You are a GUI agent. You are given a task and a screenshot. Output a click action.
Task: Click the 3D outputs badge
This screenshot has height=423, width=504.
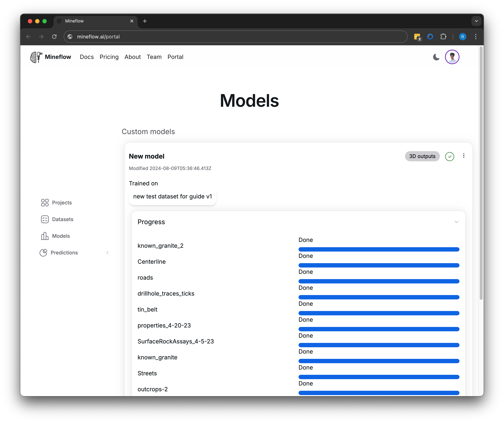422,156
